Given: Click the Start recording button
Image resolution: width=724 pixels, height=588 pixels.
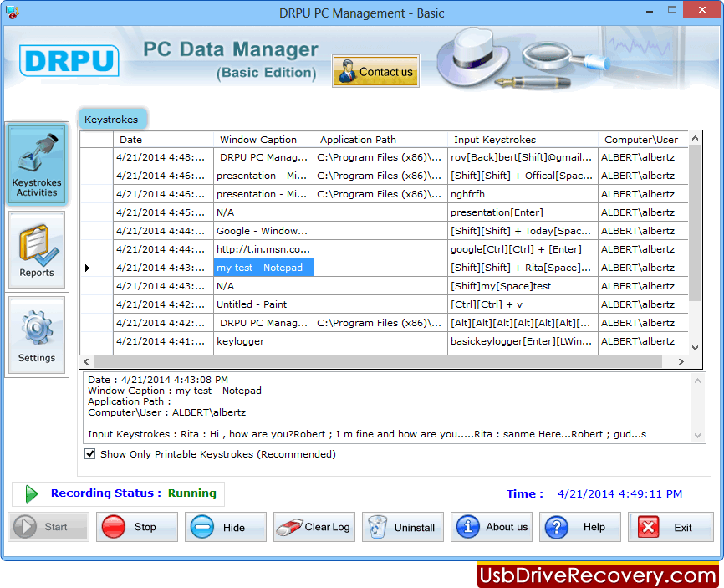Looking at the screenshot, I should (48, 527).
